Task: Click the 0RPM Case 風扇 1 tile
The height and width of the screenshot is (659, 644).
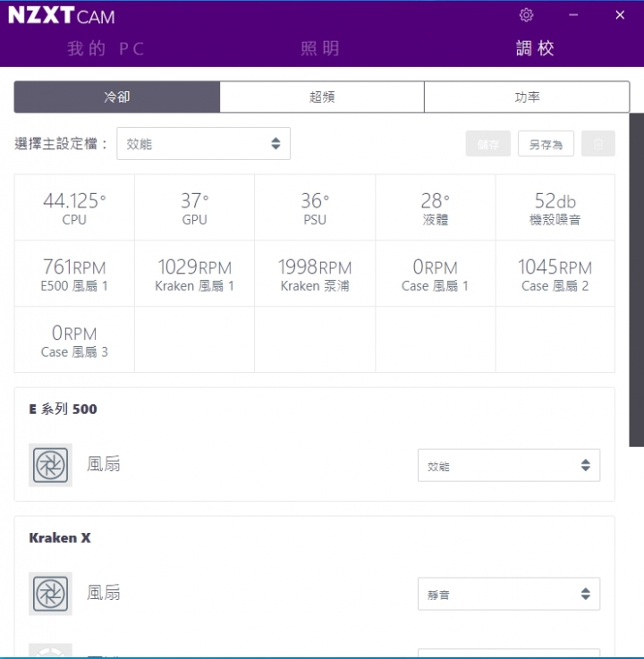Action: (x=436, y=274)
